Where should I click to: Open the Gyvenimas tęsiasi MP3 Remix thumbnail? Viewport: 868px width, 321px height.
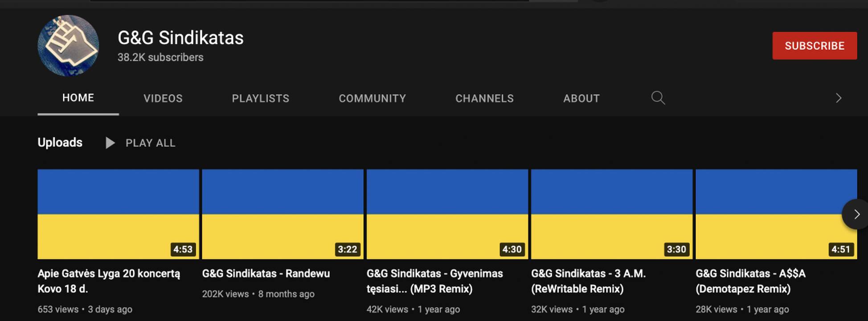(447, 214)
